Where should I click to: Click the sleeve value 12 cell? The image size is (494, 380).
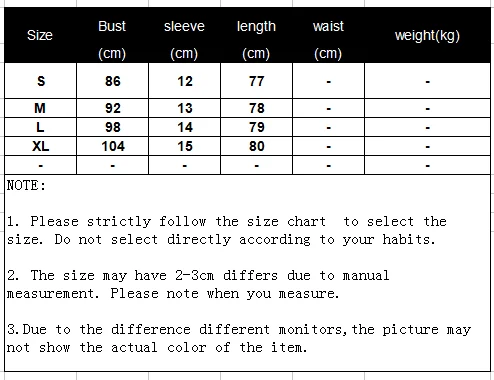184,81
